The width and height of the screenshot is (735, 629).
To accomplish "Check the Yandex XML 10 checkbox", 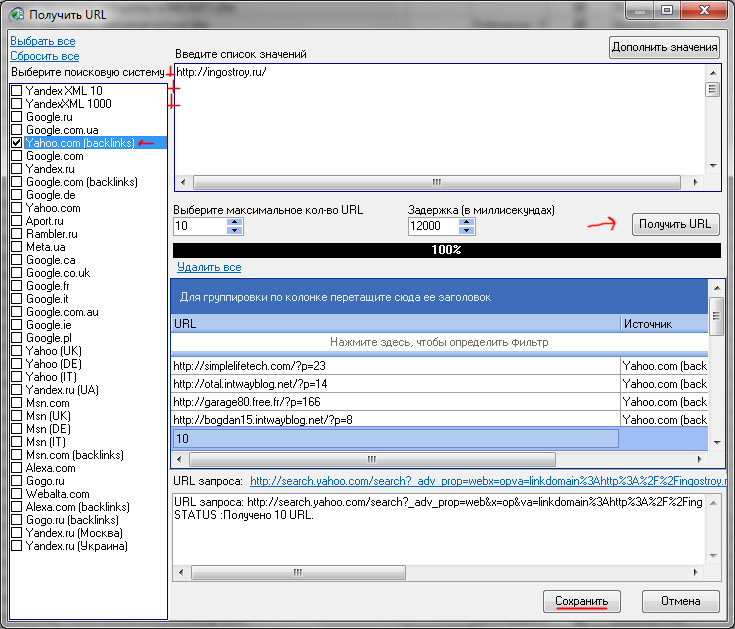I will (x=17, y=90).
